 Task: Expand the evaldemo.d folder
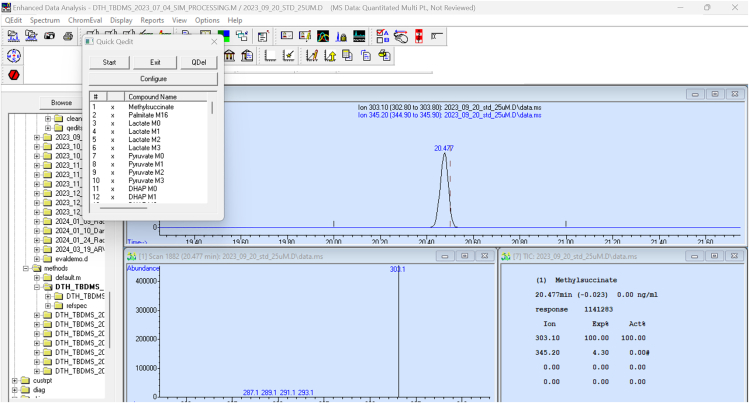37,259
